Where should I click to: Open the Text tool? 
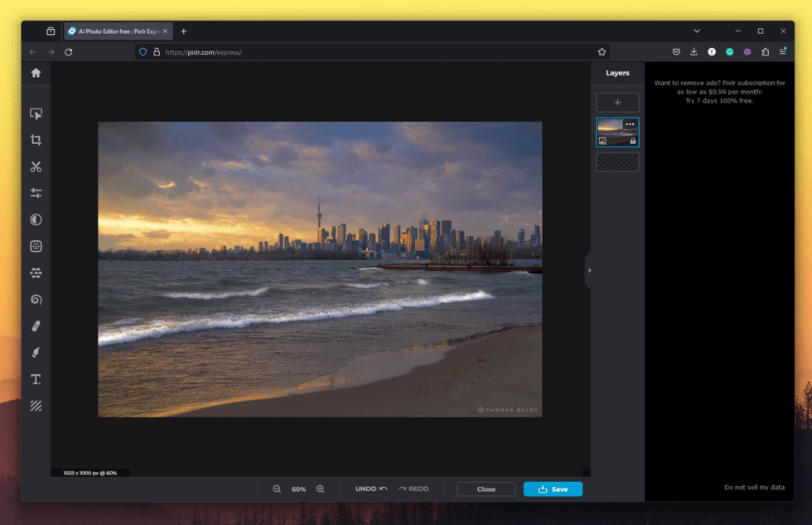36,379
